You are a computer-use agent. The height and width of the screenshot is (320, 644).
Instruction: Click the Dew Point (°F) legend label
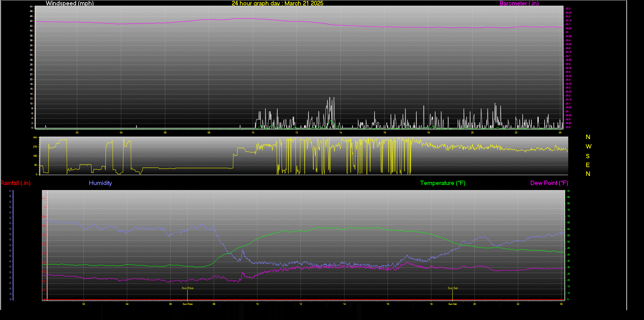tap(549, 183)
